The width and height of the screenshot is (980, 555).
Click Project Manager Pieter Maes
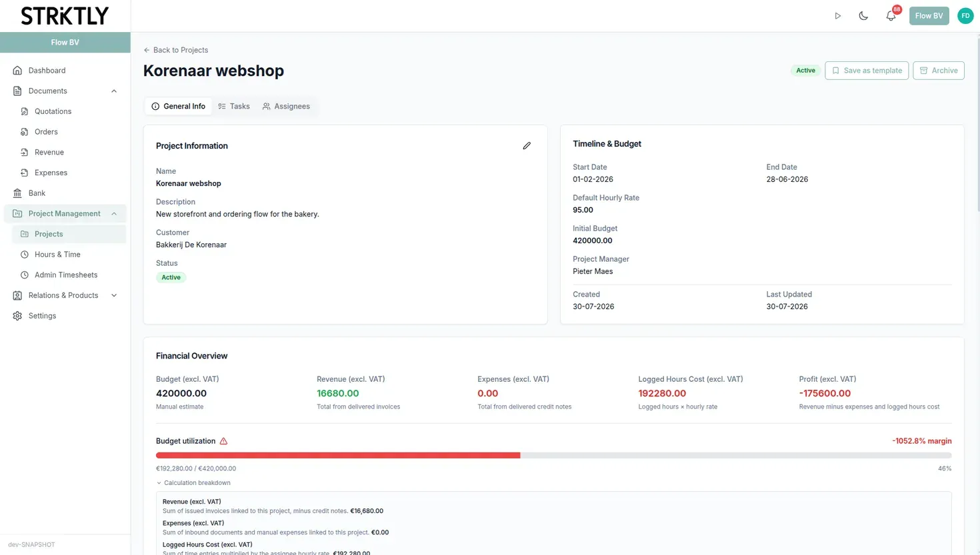tap(593, 272)
